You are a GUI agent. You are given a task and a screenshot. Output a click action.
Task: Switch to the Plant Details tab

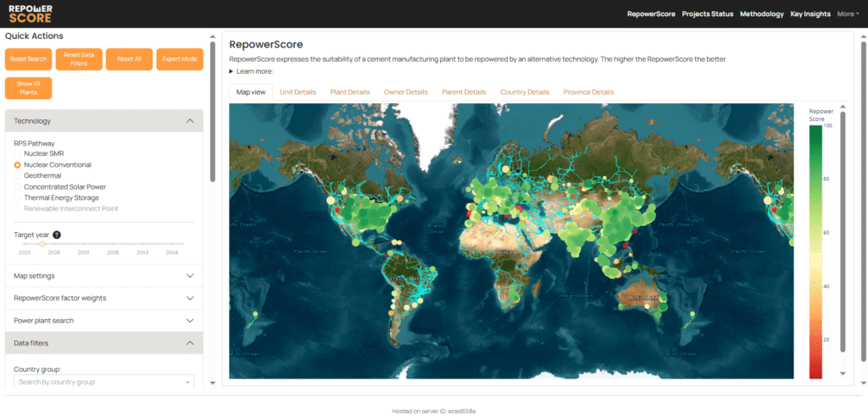[x=349, y=91]
